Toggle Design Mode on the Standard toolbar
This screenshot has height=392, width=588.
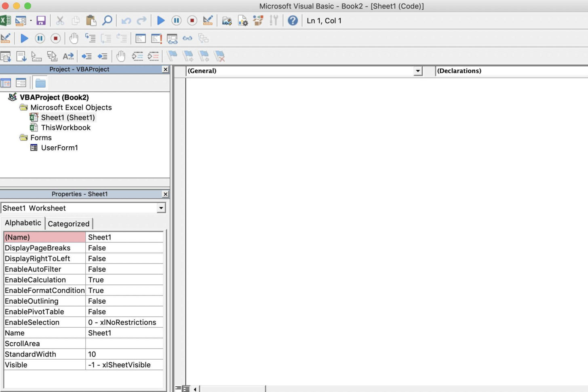coord(208,20)
